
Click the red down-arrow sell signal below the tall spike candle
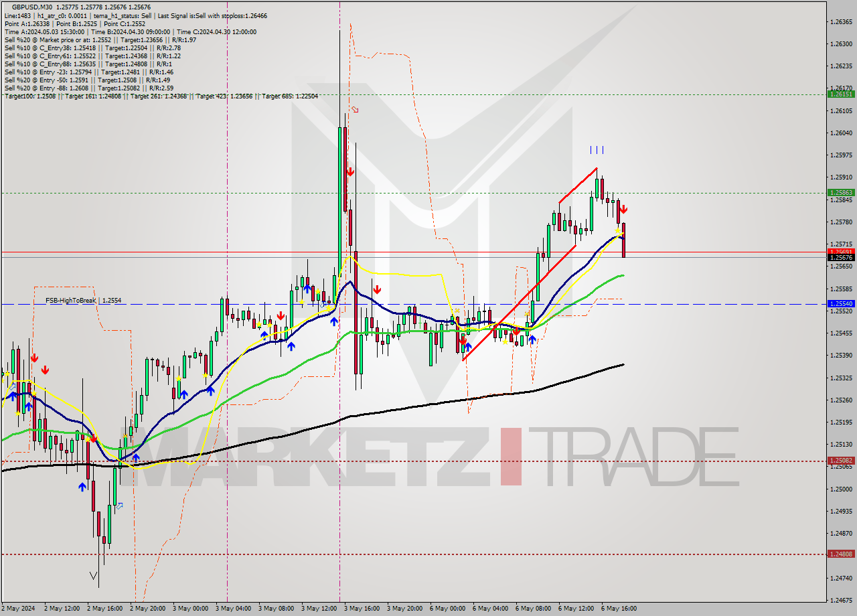tap(352, 171)
